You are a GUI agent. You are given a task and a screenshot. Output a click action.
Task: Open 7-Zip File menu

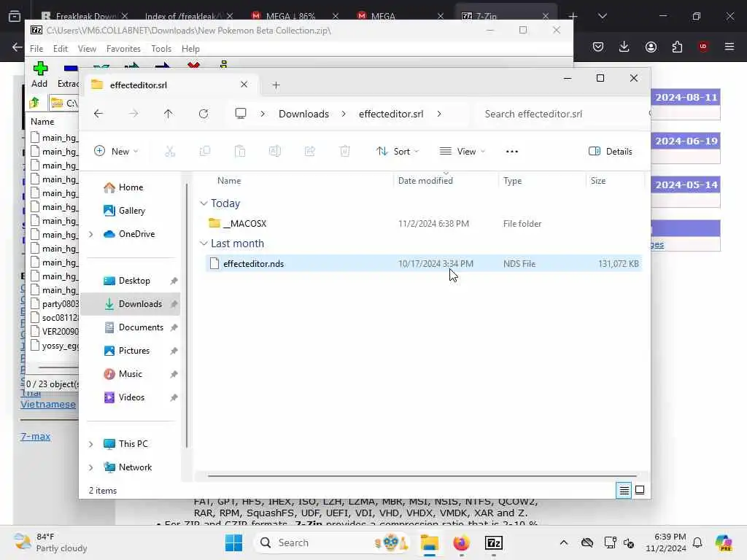click(36, 49)
